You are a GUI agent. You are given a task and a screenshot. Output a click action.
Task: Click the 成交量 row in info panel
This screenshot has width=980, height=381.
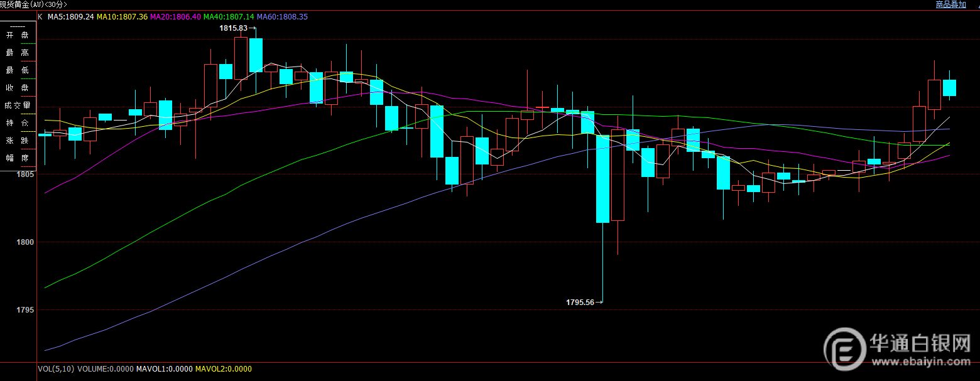point(18,105)
